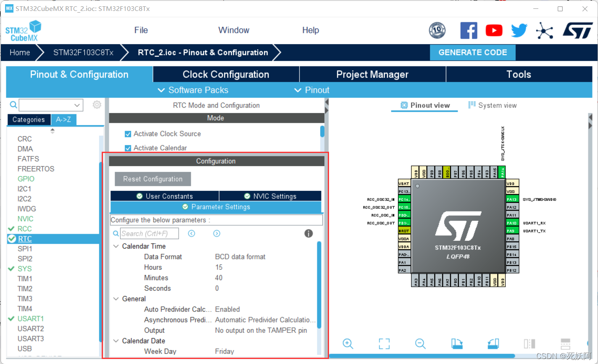Viewport: 598px width, 364px height.
Task: Go to previous search result arrow
Action: click(x=192, y=233)
